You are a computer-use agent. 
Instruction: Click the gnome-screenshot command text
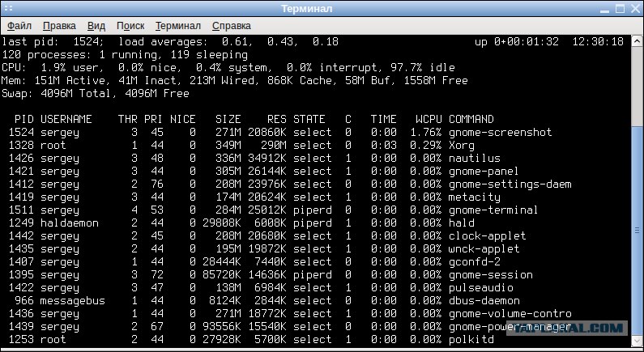coord(500,133)
